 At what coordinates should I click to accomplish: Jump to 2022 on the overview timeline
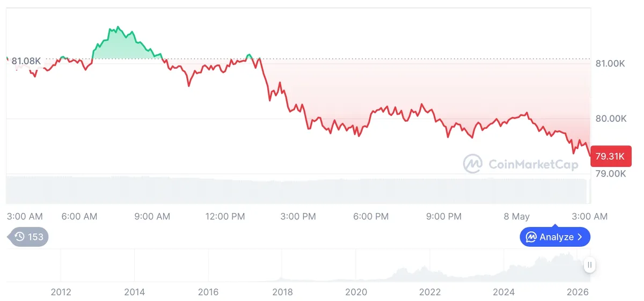pos(430,292)
